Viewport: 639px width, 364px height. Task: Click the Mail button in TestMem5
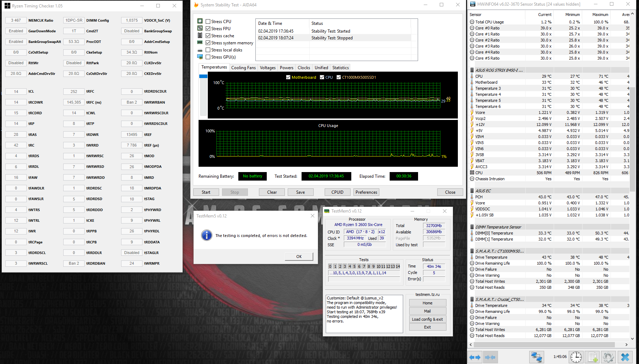click(427, 311)
